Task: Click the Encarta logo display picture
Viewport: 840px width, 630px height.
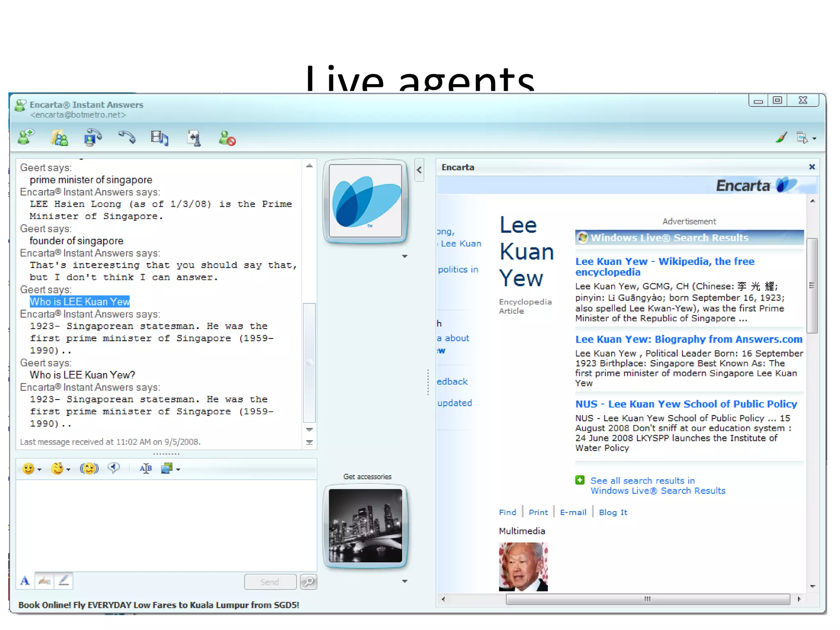Action: (x=365, y=201)
